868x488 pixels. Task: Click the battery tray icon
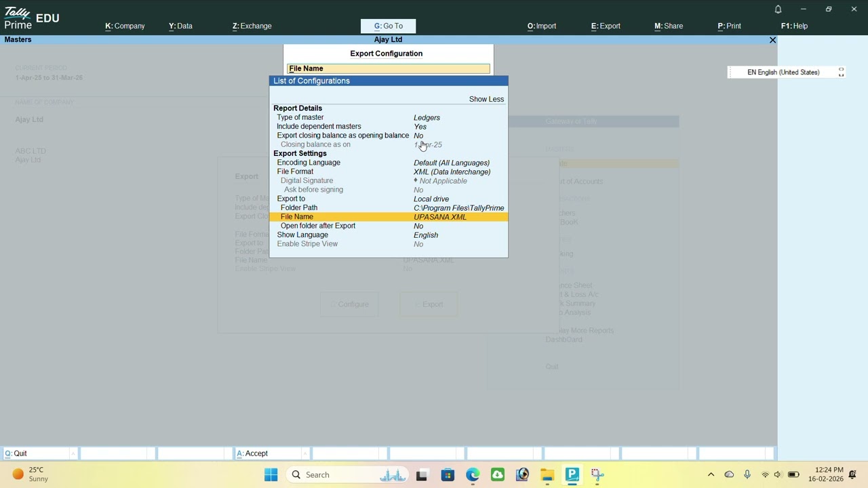click(x=793, y=474)
